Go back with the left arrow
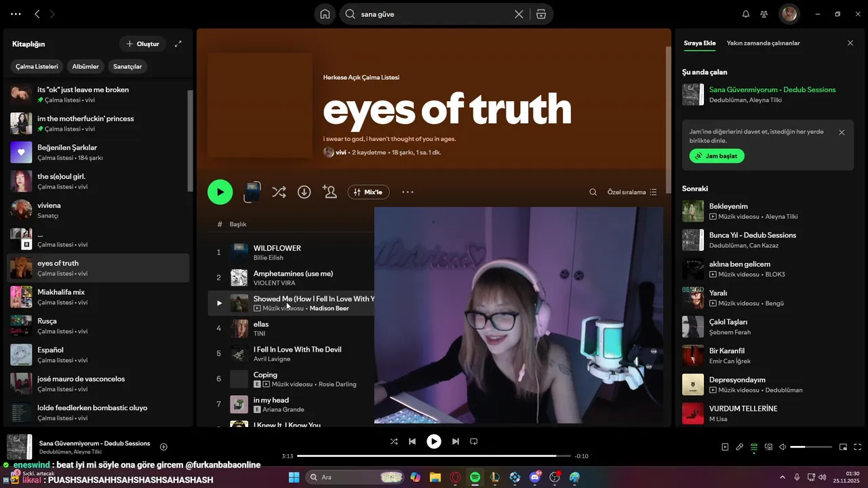868x488 pixels. (37, 14)
